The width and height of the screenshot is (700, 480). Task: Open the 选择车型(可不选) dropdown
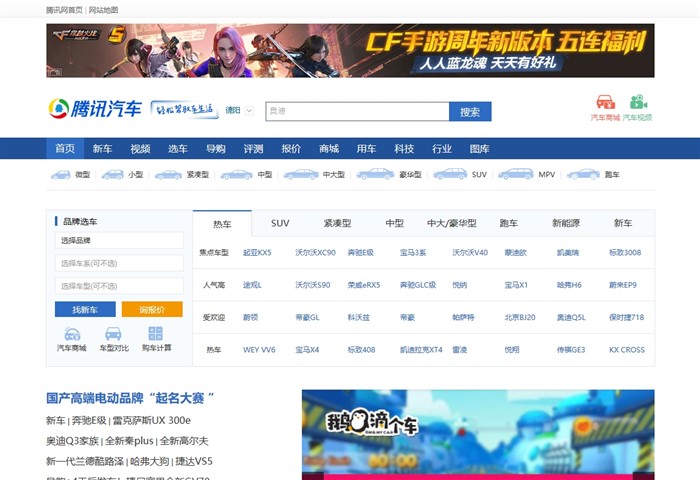coord(119,286)
